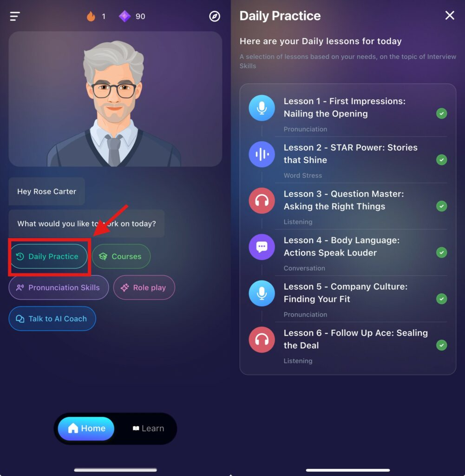Open Lesson 1 microphone pronunciation icon
Screen dimensions: 465x476
(262, 108)
